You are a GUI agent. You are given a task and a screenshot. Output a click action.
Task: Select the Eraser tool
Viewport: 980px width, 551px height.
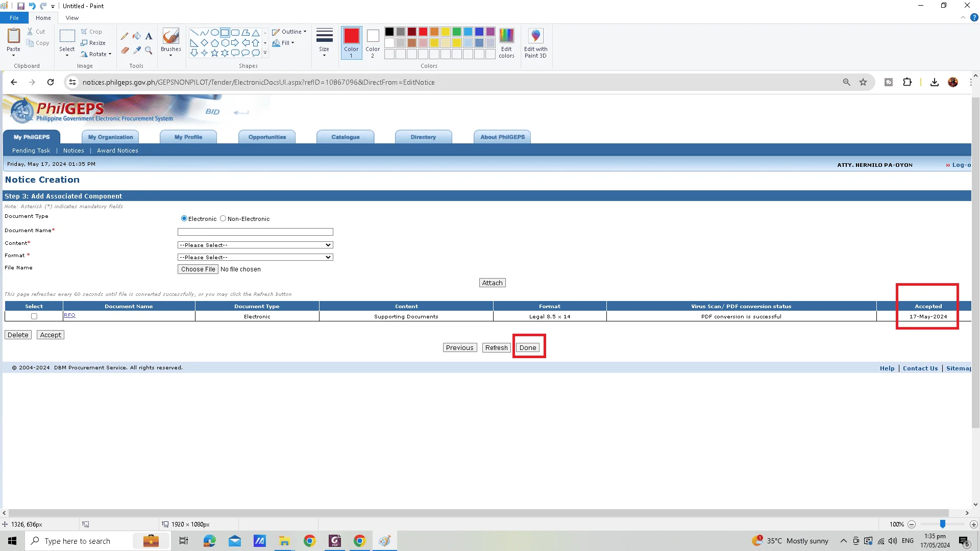(x=125, y=50)
